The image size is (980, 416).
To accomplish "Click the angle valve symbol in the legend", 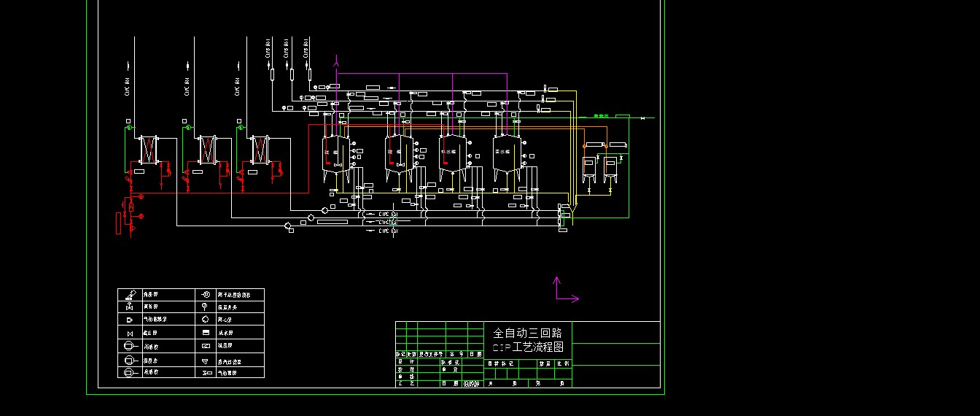I will (129, 295).
